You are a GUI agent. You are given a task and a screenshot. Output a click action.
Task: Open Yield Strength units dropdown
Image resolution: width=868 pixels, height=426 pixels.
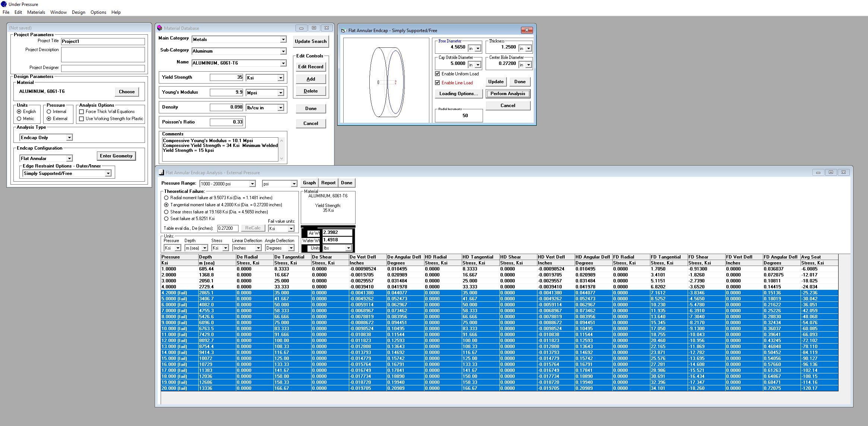point(281,78)
